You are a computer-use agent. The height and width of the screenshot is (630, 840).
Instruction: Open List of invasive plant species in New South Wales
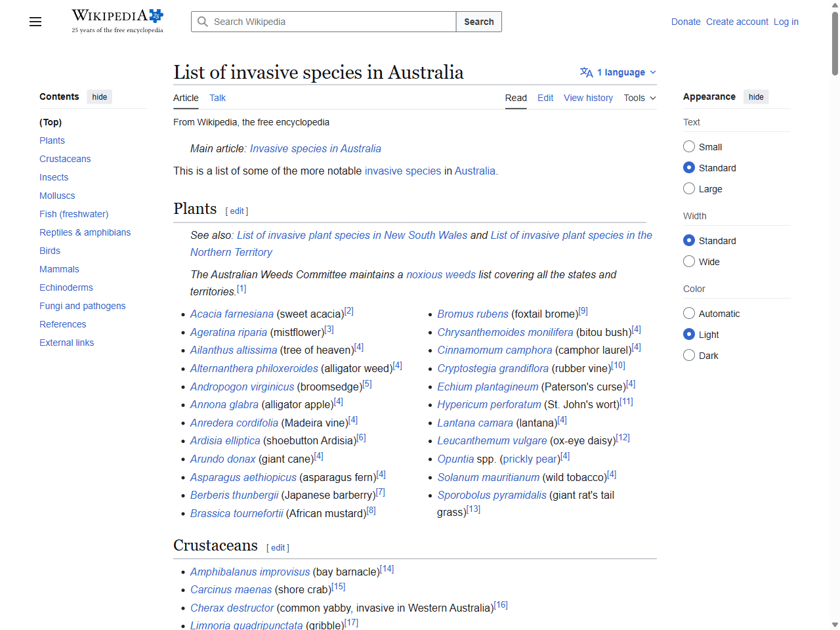[352, 235]
